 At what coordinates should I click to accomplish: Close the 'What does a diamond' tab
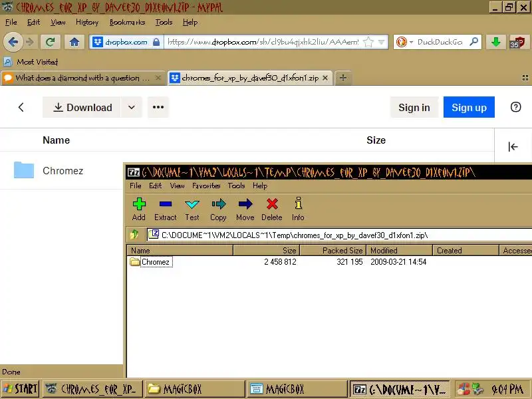tap(158, 78)
